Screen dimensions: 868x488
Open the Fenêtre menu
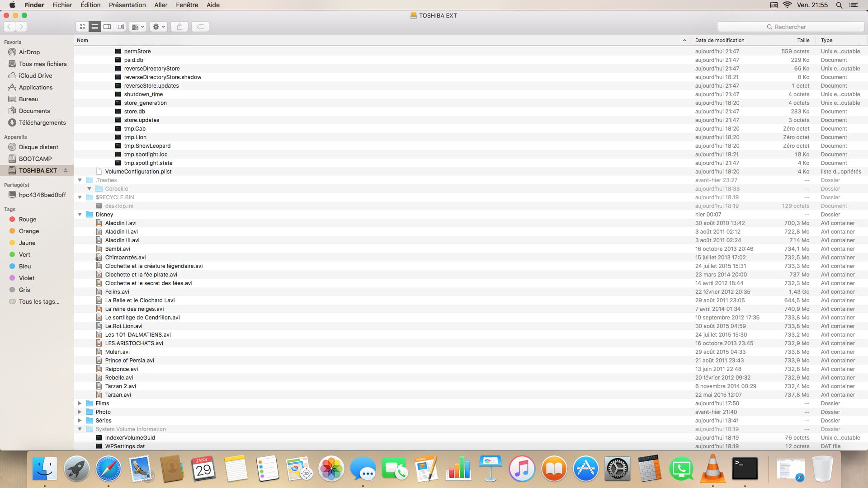point(187,5)
